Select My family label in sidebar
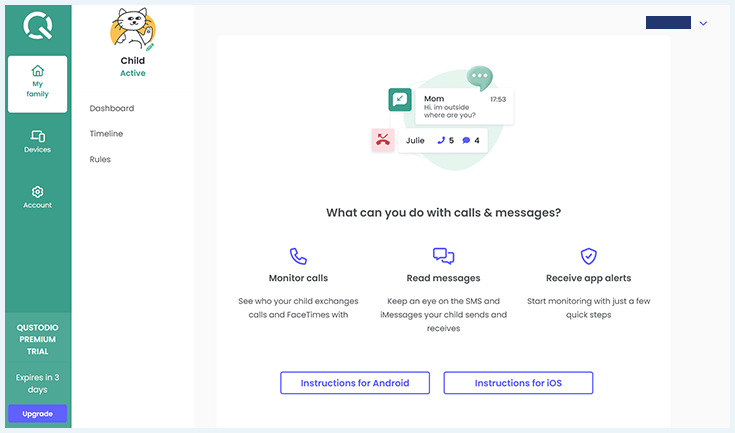The height and width of the screenshot is (433, 735). tap(38, 89)
